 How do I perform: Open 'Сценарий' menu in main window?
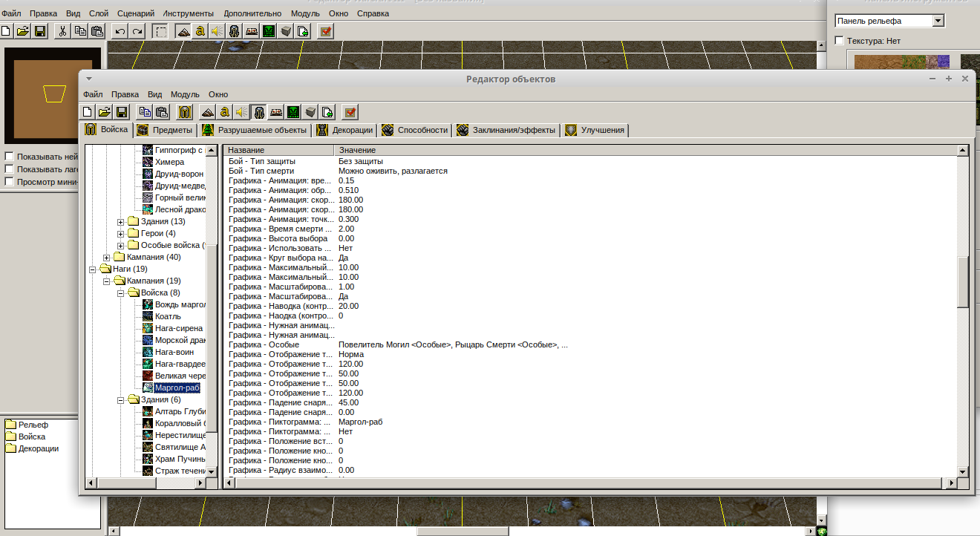click(136, 13)
